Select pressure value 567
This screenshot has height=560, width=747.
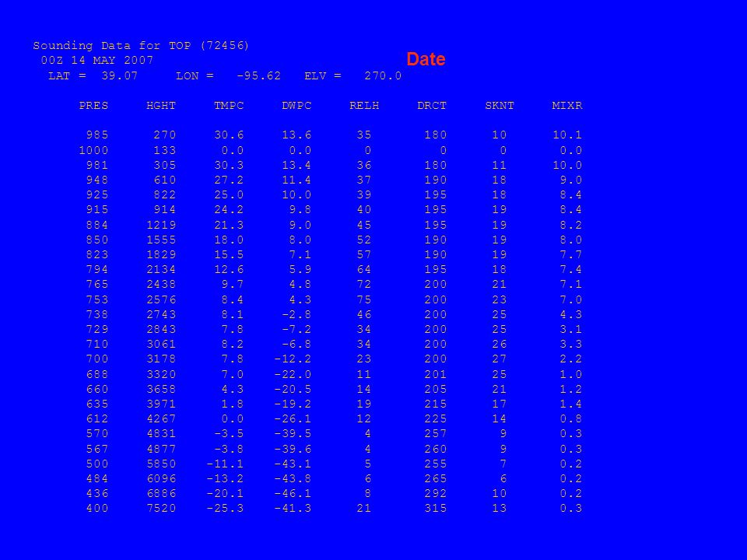[x=97, y=449]
